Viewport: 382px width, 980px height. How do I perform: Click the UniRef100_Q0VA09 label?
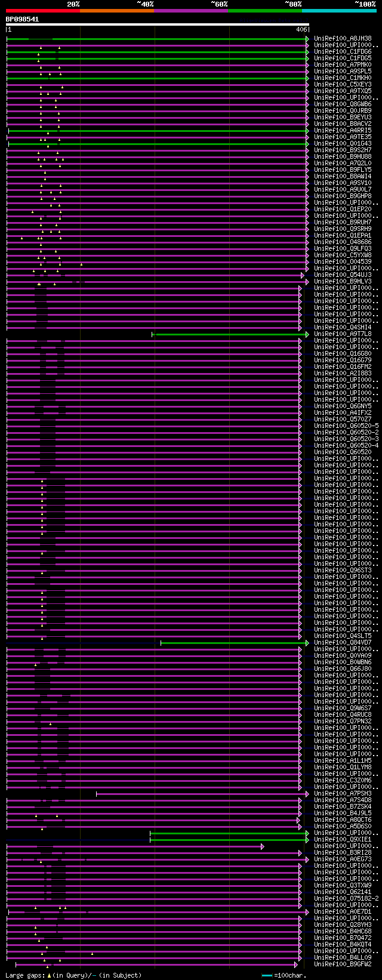[343, 656]
